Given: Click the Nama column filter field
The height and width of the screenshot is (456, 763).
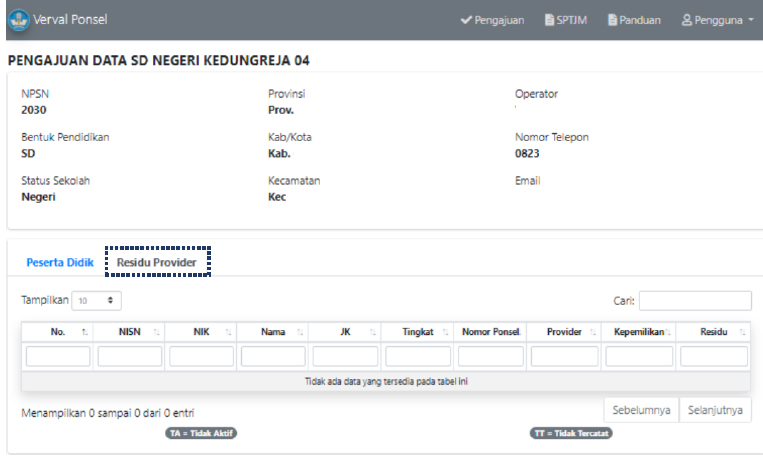Looking at the screenshot, I should pos(273,356).
